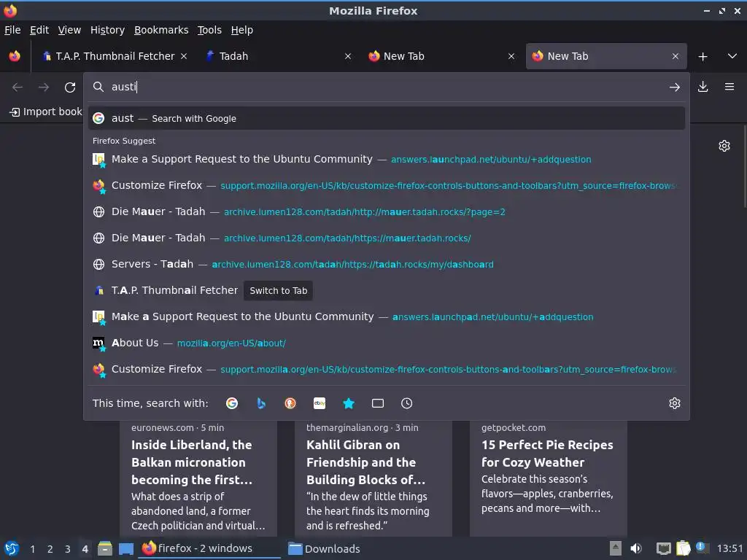Open second Make a Support Request suggestion
The height and width of the screenshot is (560, 747).
387,316
